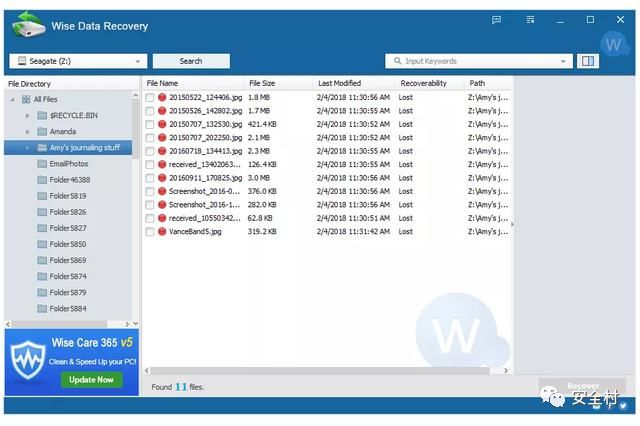Image resolution: width=640 pixels, height=426 pixels.
Task: Expand the $RECYCLE.BIN tree node
Action: click(27, 116)
